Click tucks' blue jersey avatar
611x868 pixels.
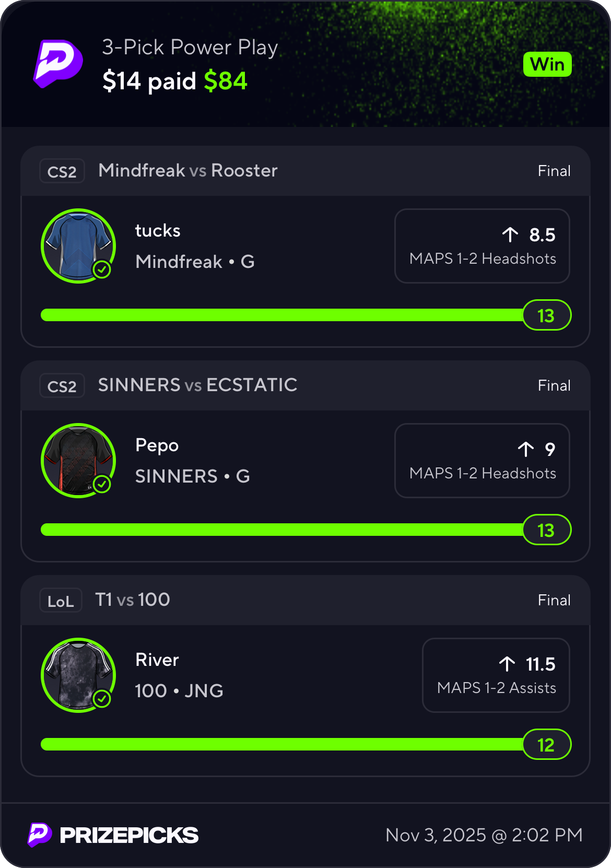(78, 245)
